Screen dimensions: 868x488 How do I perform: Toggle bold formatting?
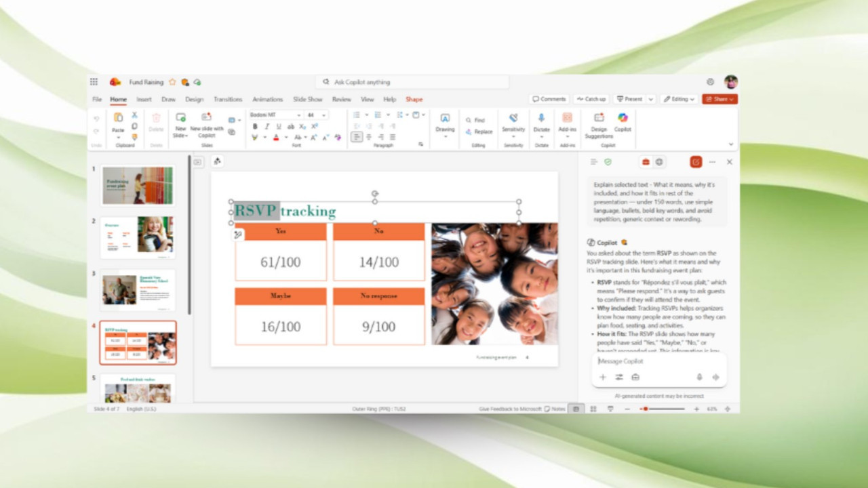click(256, 127)
